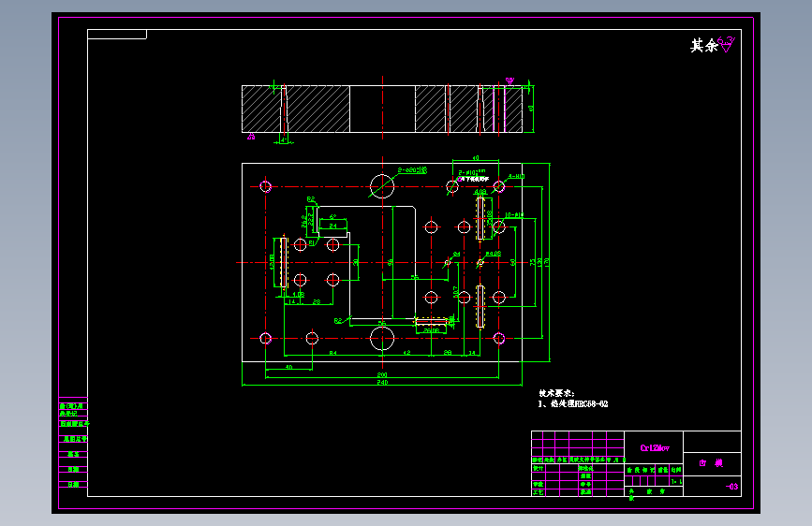This screenshot has width=812, height=526.
Task: Click the 40 height dimension of section view
Action: click(531, 109)
